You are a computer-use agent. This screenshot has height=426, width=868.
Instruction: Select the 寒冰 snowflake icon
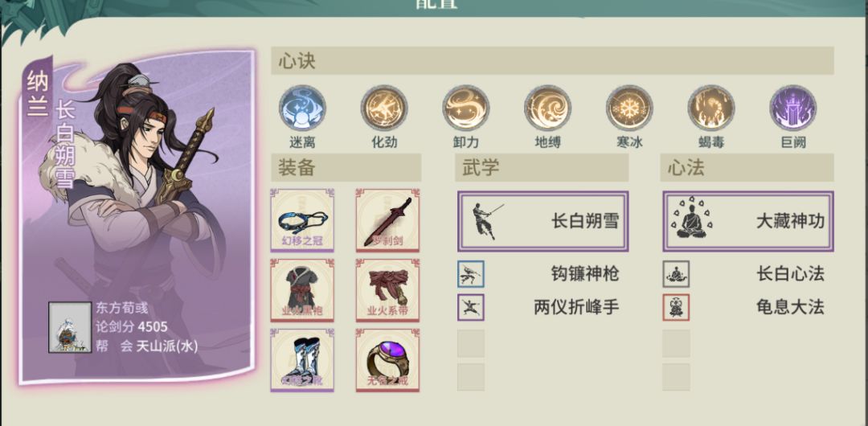(629, 108)
